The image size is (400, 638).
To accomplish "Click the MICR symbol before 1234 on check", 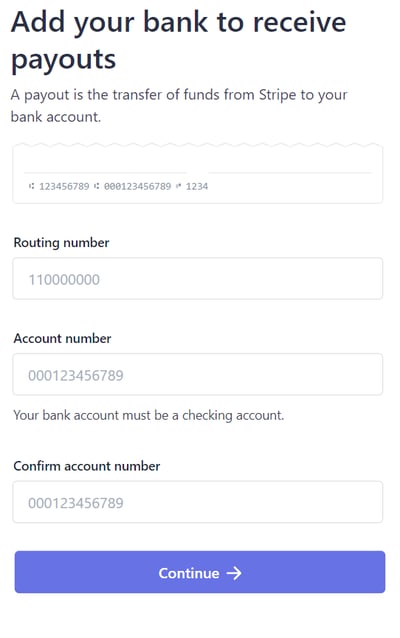I will [178, 186].
